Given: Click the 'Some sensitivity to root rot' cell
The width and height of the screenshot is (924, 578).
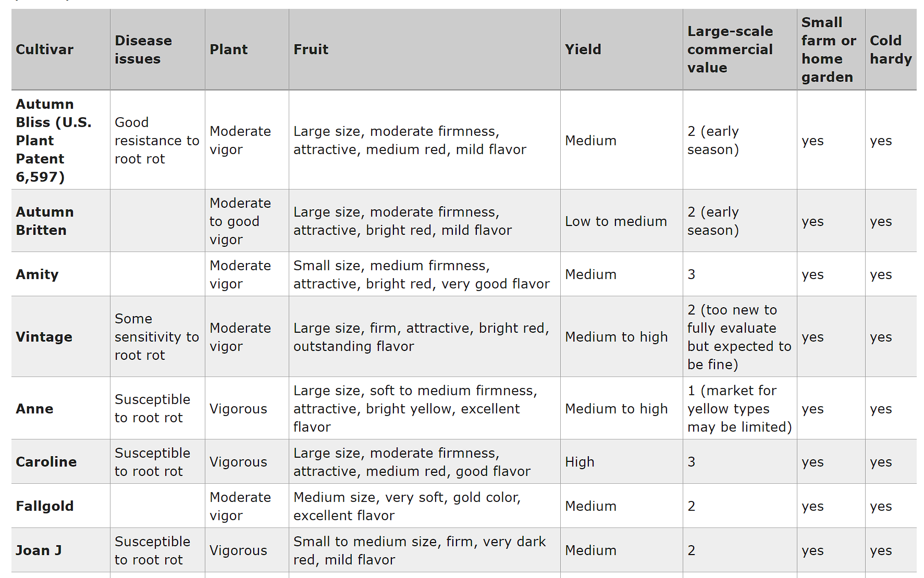Looking at the screenshot, I should [x=156, y=337].
